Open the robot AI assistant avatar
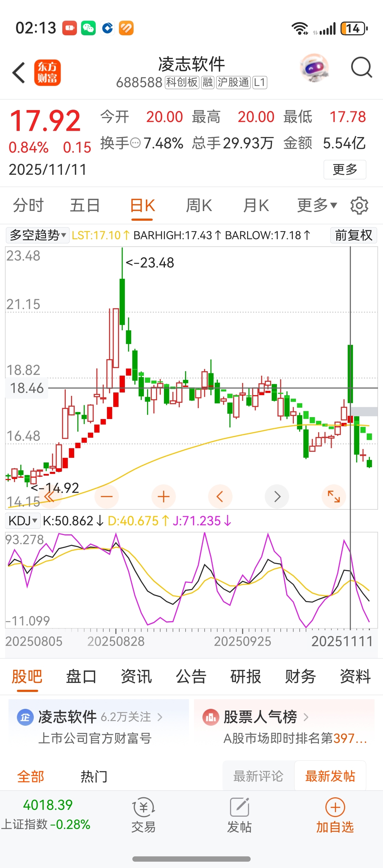Viewport: 383px width, 868px height. (314, 68)
